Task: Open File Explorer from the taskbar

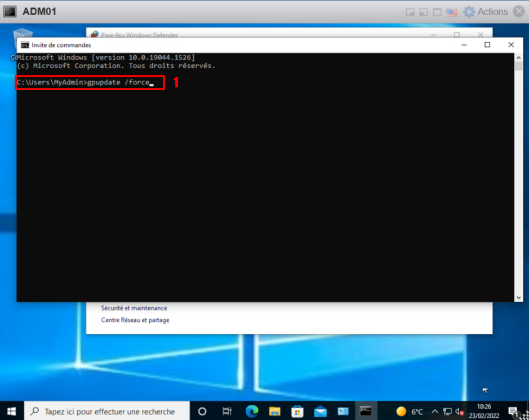Action: [x=274, y=411]
